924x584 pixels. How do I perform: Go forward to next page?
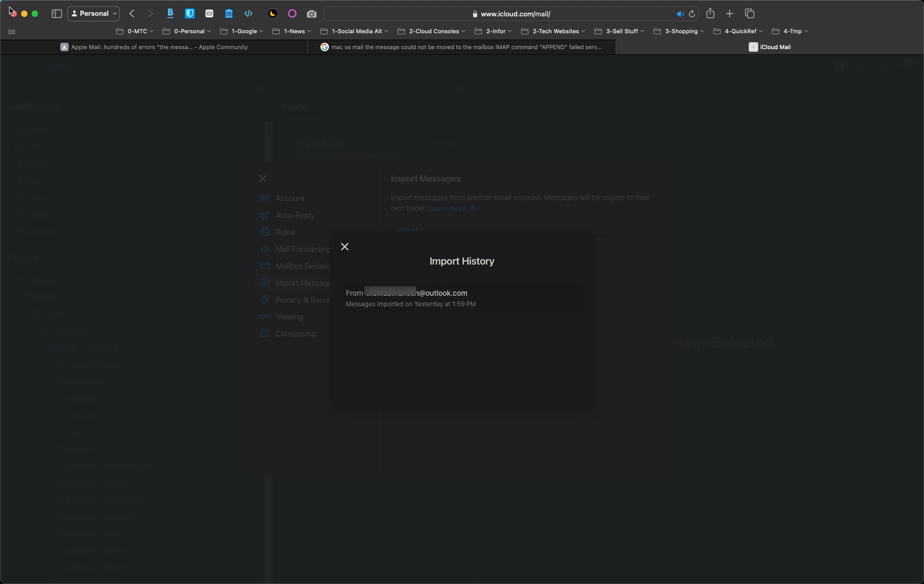point(150,14)
